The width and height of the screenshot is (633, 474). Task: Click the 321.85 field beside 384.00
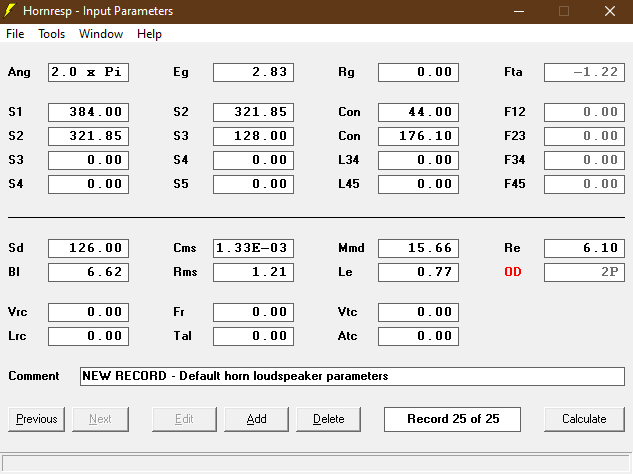pyautogui.click(x=254, y=112)
